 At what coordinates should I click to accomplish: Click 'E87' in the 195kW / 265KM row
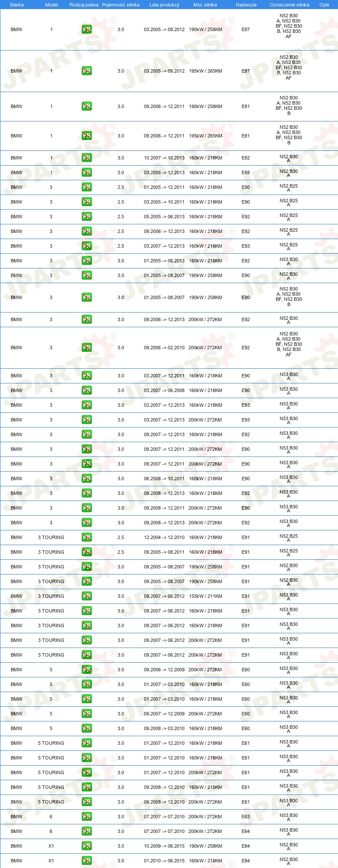(246, 71)
